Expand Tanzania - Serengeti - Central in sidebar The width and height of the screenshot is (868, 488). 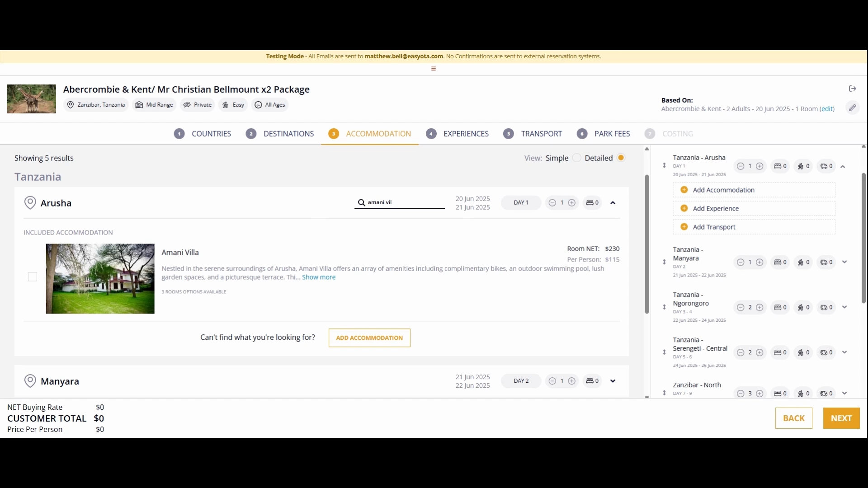click(844, 352)
